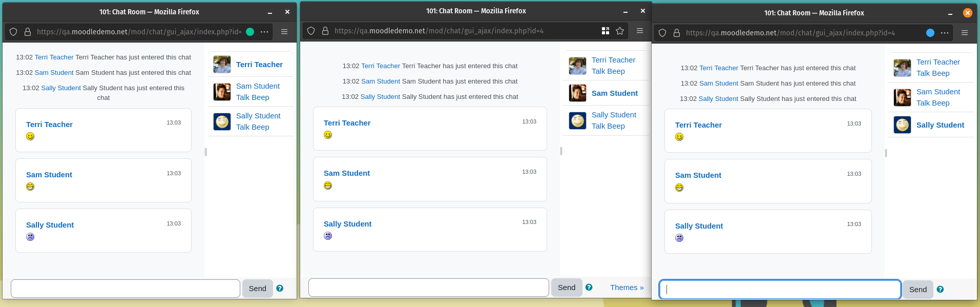
Task: Click Sam Student avatar in right window user list
Action: pos(902,97)
